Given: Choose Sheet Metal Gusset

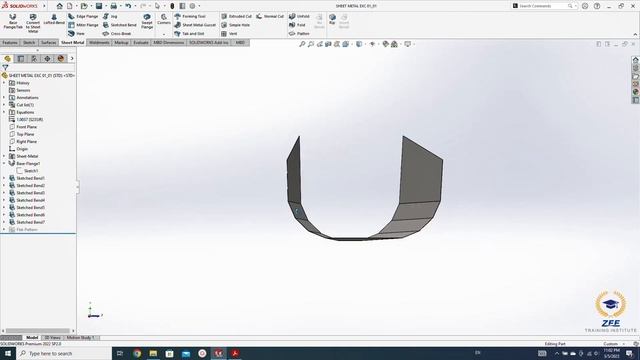Looking at the screenshot, I should tap(195, 25).
